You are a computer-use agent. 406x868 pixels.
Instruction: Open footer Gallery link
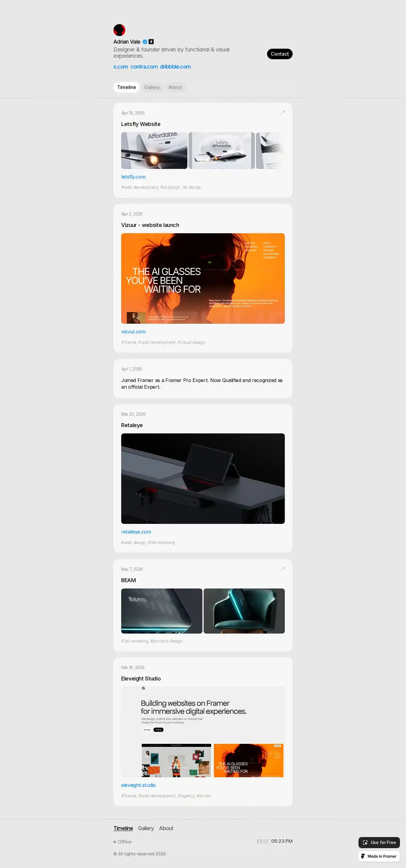(146, 828)
